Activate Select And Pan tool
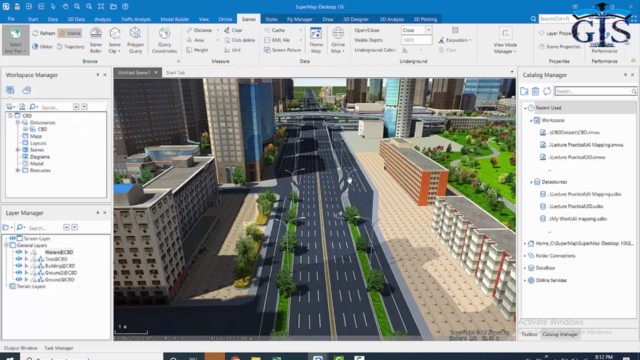640x360 pixels. tap(16, 40)
